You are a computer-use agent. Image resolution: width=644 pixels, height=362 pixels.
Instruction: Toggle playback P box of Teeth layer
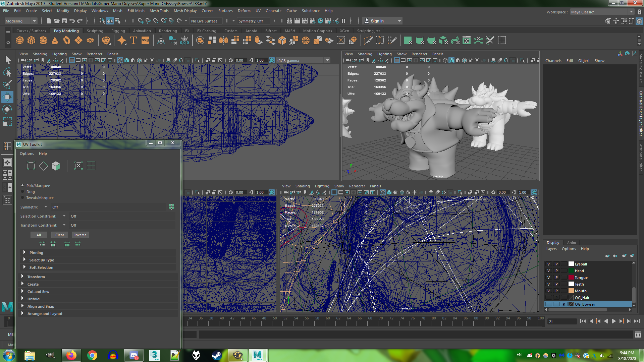pyautogui.click(x=556, y=284)
